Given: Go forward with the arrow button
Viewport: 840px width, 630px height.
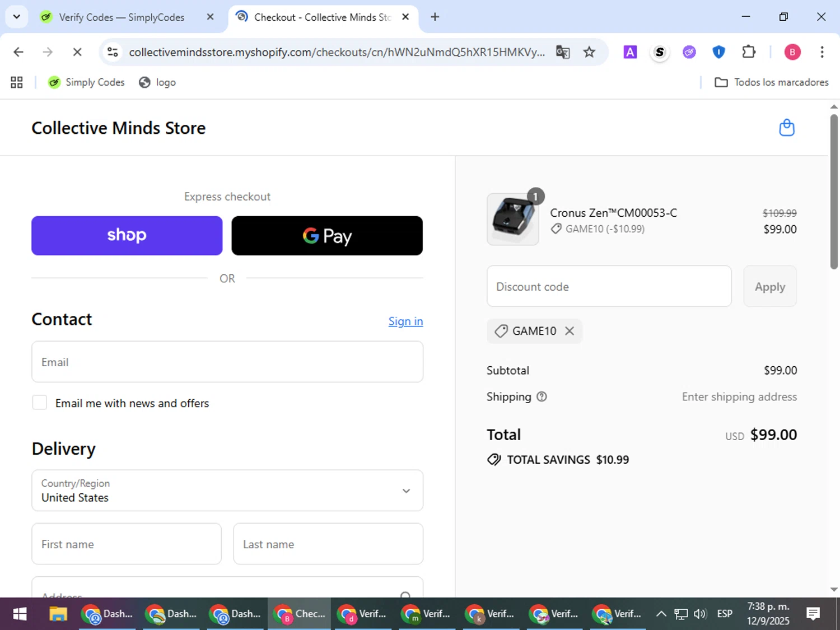Looking at the screenshot, I should (48, 52).
